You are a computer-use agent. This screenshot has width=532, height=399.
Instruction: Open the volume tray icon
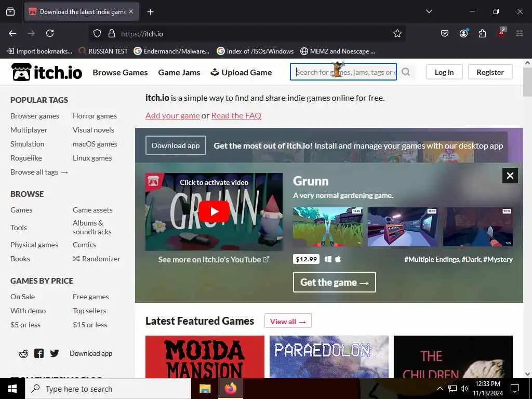pos(464,389)
